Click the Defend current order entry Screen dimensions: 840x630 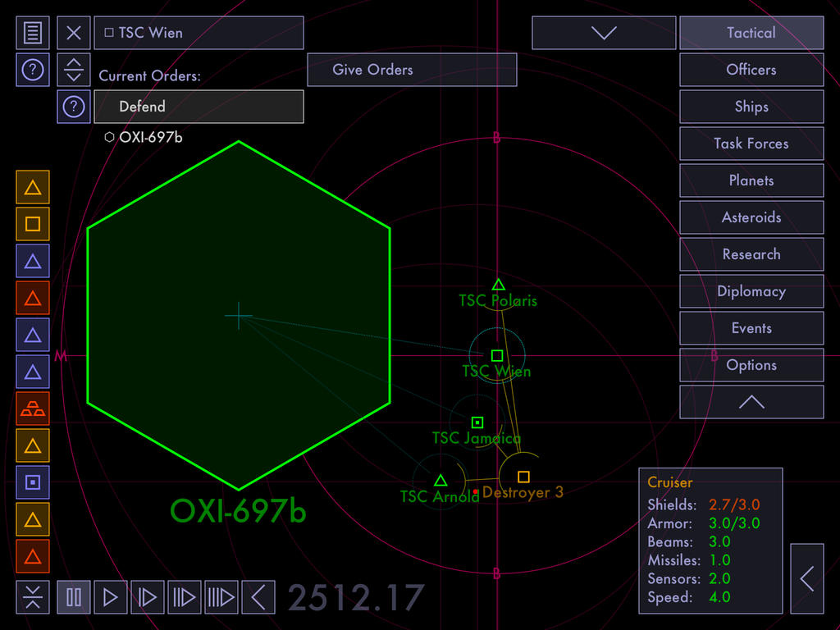click(x=199, y=107)
